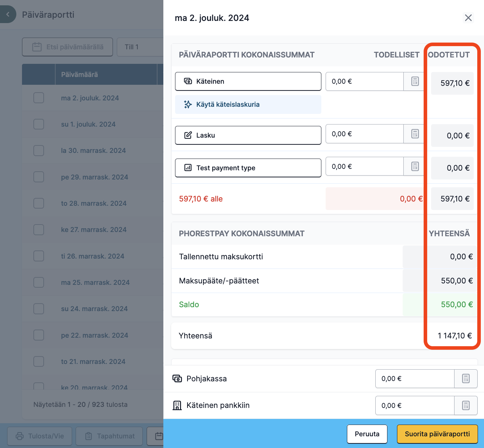
Task: Tick checkbox for pe 29. marrask. 2024
Action: pyautogui.click(x=39, y=177)
